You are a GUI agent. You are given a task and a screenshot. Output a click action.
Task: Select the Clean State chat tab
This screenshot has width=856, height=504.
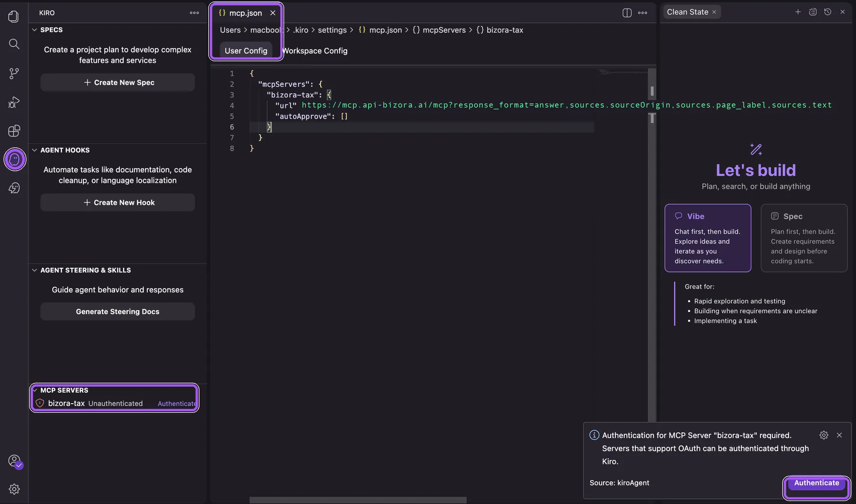point(687,12)
